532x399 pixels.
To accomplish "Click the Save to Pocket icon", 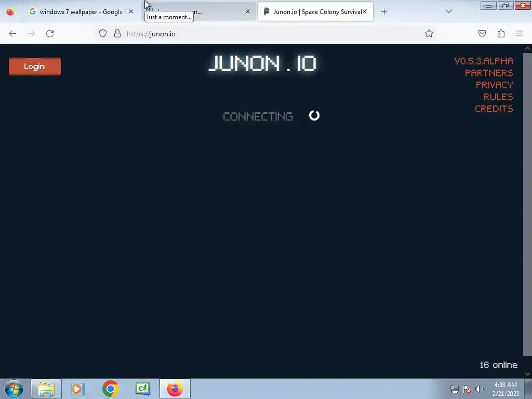I will pos(482,33).
